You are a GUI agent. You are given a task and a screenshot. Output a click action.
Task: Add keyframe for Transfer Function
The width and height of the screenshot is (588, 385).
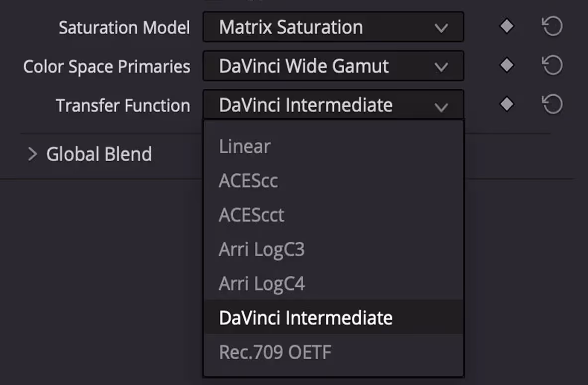coord(507,104)
